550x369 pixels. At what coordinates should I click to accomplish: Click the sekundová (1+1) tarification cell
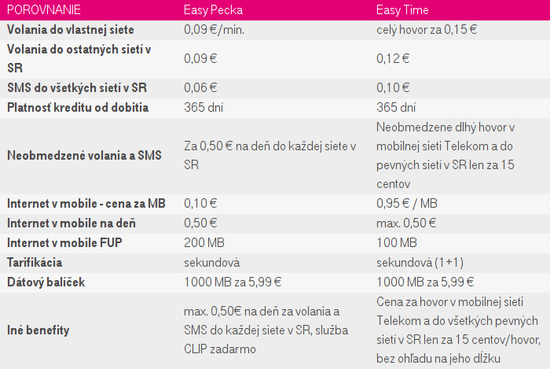pyautogui.click(x=420, y=262)
